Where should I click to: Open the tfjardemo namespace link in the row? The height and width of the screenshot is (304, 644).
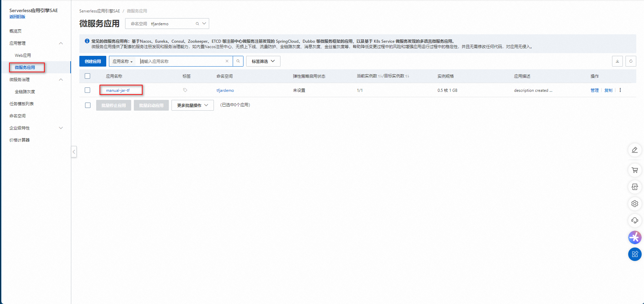pyautogui.click(x=225, y=90)
